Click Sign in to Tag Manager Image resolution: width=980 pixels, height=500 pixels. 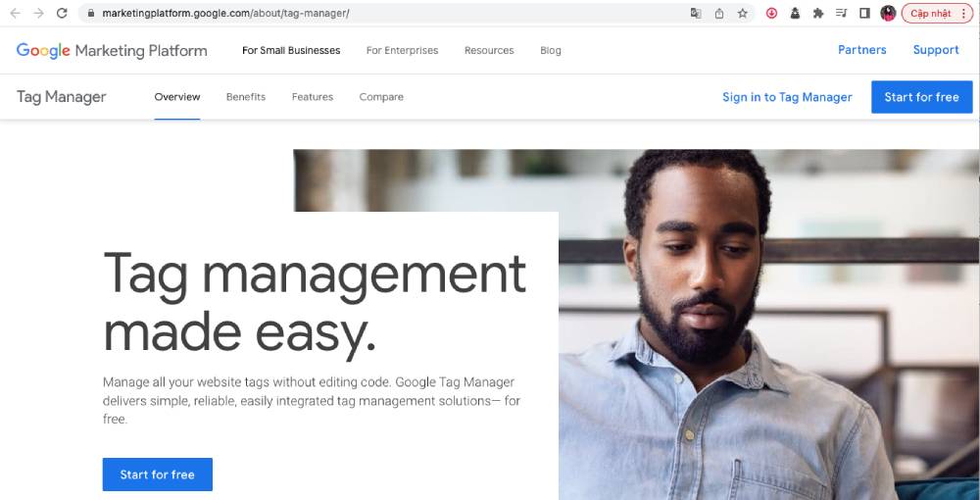click(788, 97)
